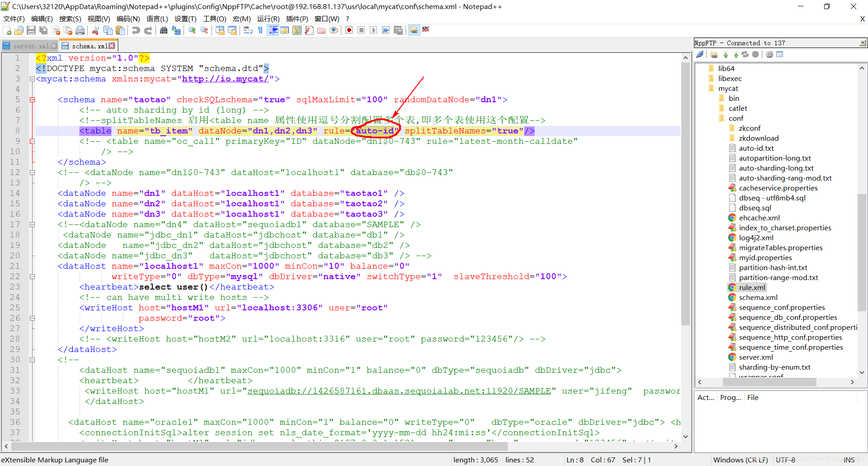The image size is (868, 466).
Task: Zoom out using the magnifier minus icon
Action: (204, 30)
